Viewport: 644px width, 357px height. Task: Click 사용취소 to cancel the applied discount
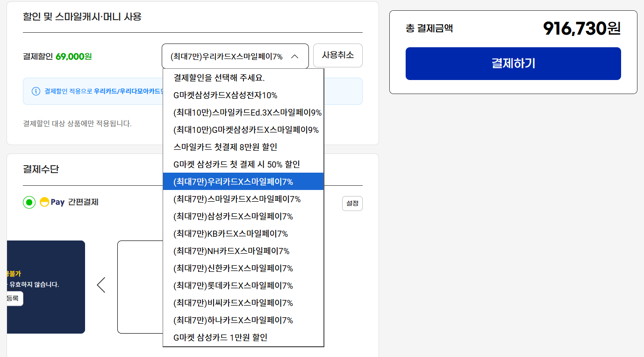(x=337, y=55)
